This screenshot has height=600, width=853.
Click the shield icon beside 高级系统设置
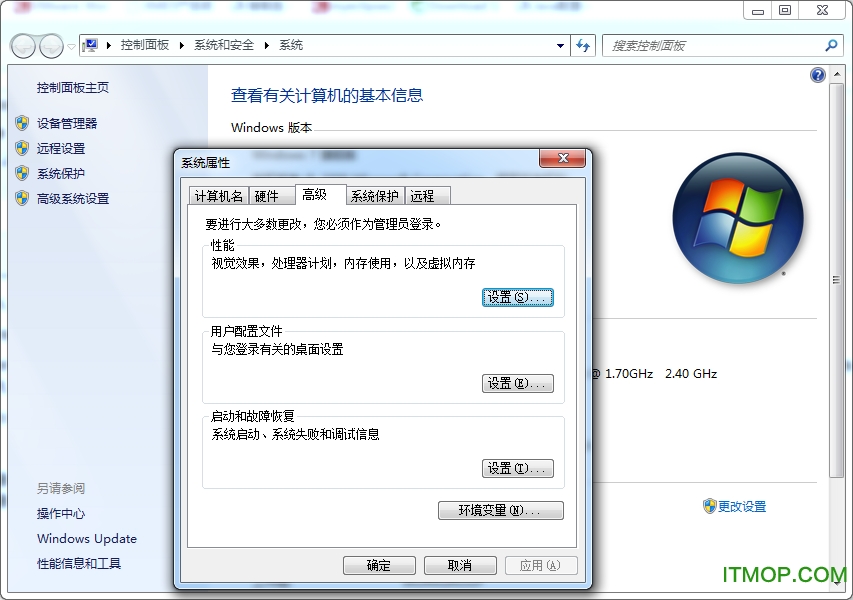23,198
